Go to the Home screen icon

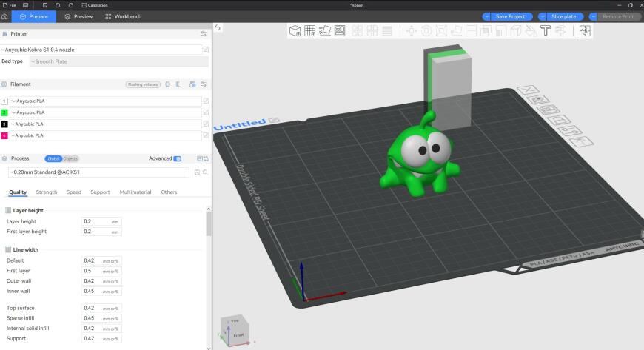[x=5, y=16]
